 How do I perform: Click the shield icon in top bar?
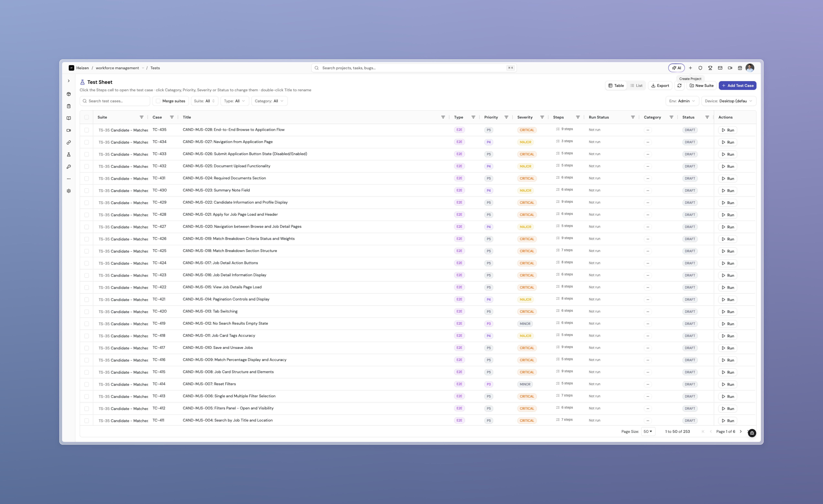click(x=700, y=68)
